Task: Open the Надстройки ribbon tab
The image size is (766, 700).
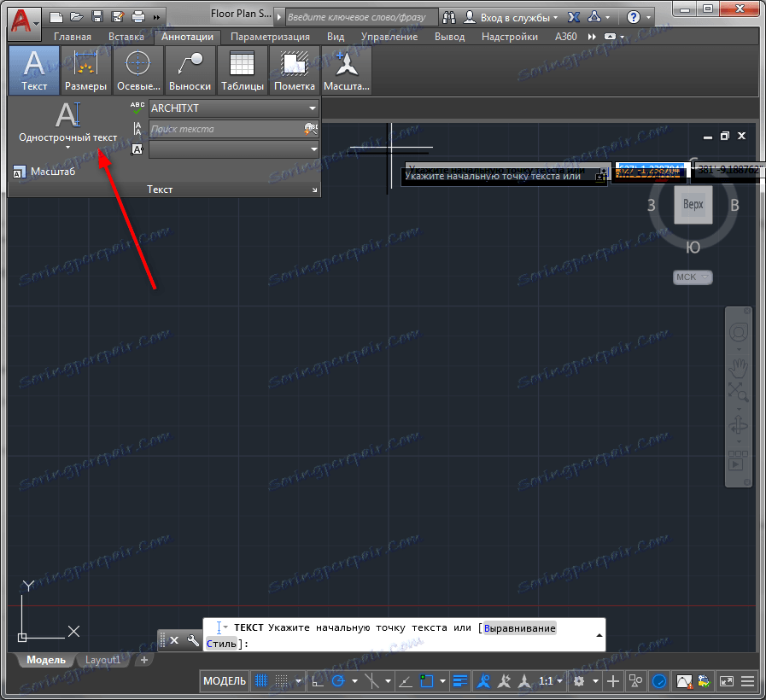Action: pyautogui.click(x=510, y=37)
